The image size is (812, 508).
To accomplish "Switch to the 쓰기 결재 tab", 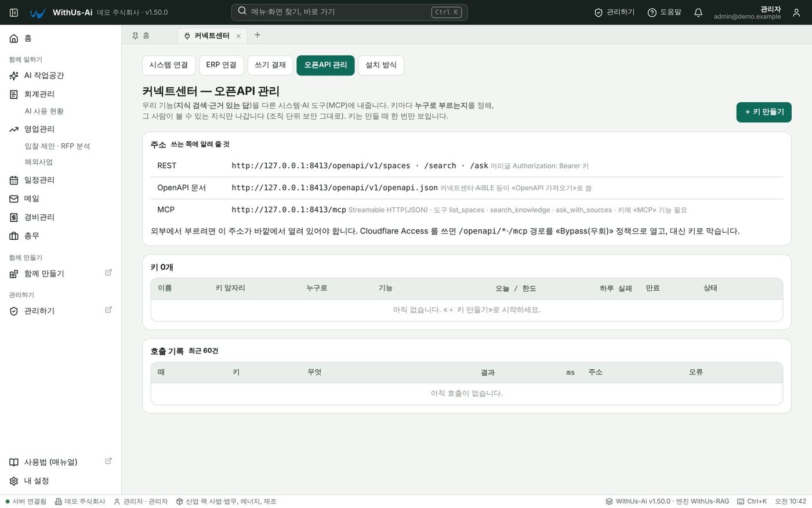I will [x=270, y=65].
